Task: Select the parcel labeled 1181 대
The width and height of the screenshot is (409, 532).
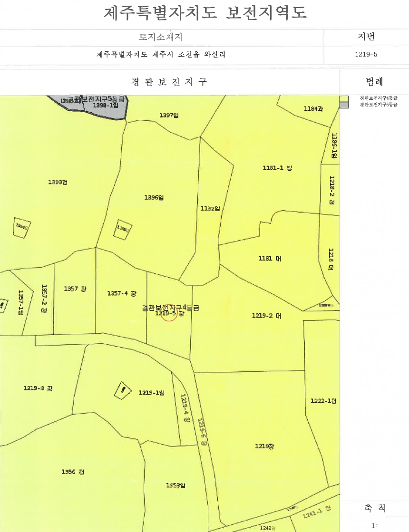Action: pyautogui.click(x=270, y=259)
